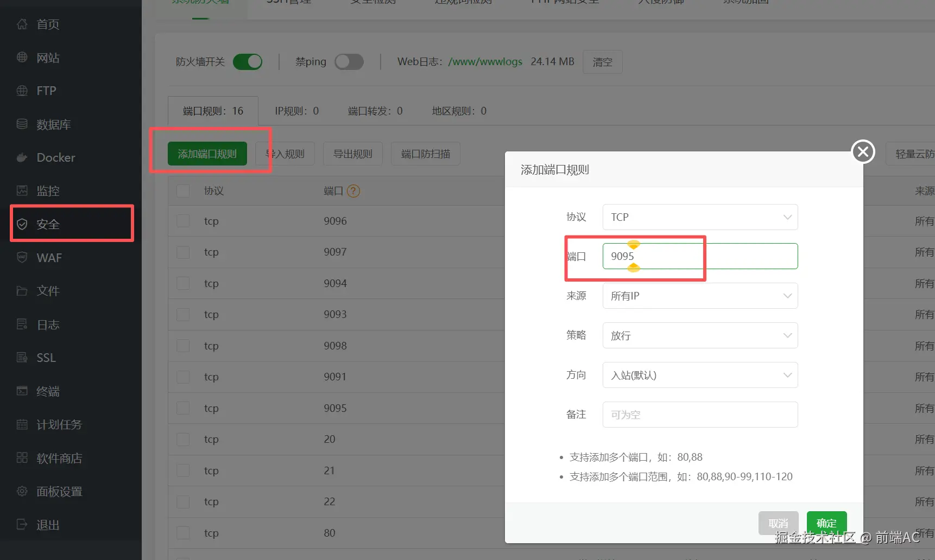Select the database icon in sidebar
The image size is (935, 560).
coord(22,124)
